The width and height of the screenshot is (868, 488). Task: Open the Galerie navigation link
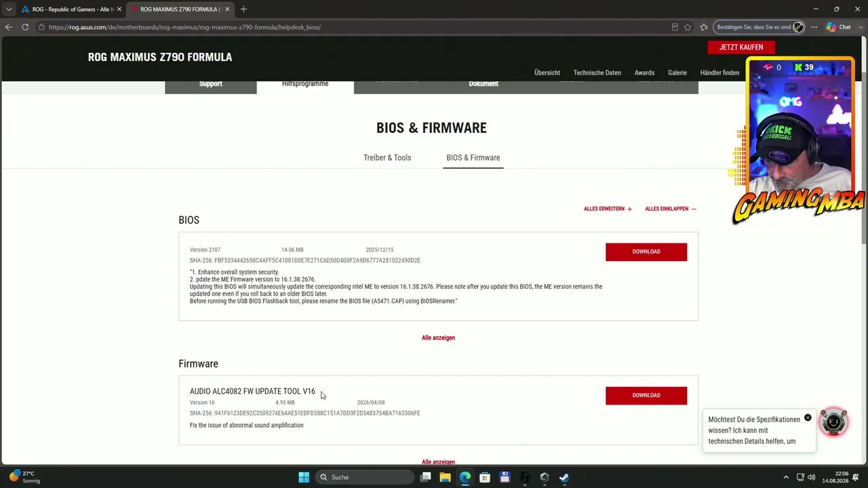(x=677, y=73)
